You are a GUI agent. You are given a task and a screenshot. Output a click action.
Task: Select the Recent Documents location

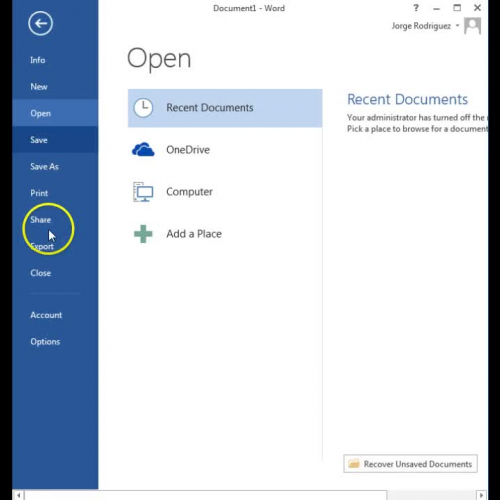225,108
